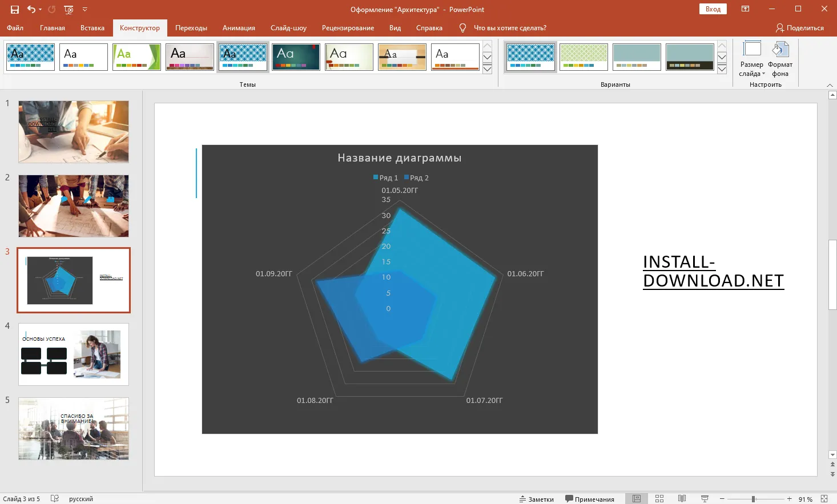Start slideshow from beginning via quick access icon
837x504 pixels.
pyautogui.click(x=69, y=10)
